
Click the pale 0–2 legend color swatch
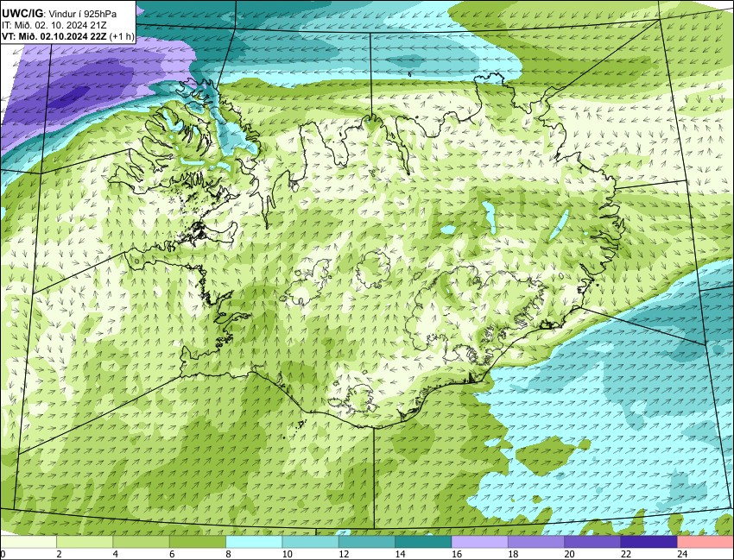(x=28, y=542)
